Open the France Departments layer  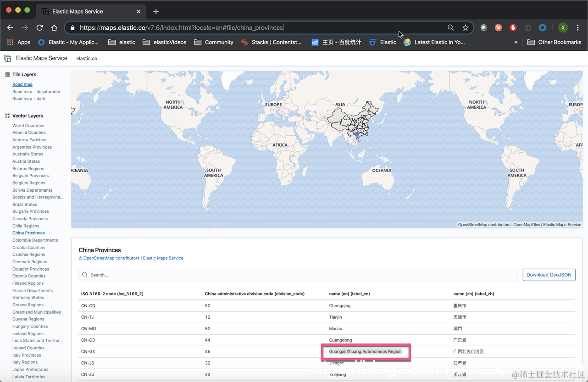(33, 291)
